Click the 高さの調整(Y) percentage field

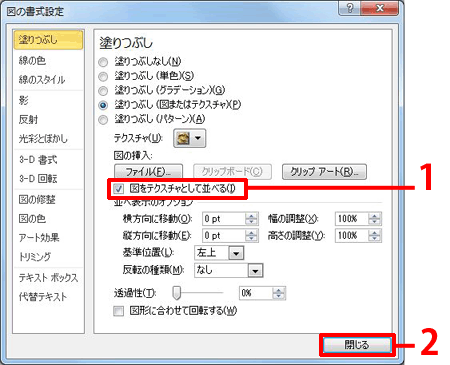tap(352, 236)
